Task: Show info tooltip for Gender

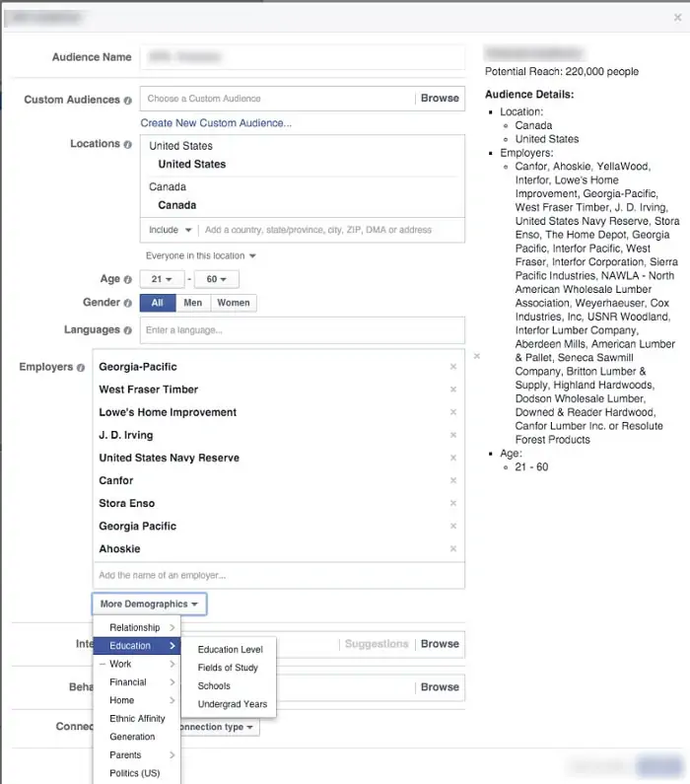Action: (x=128, y=303)
